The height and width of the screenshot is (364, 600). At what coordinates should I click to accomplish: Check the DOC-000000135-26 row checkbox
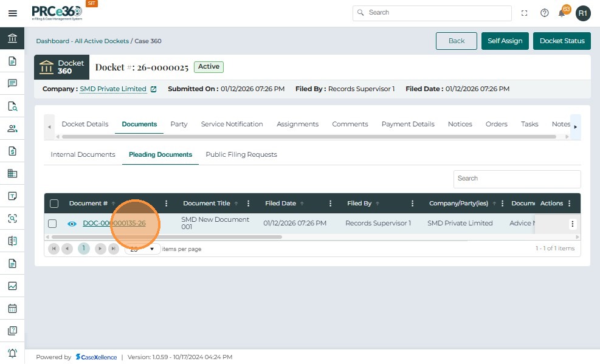[x=52, y=224]
